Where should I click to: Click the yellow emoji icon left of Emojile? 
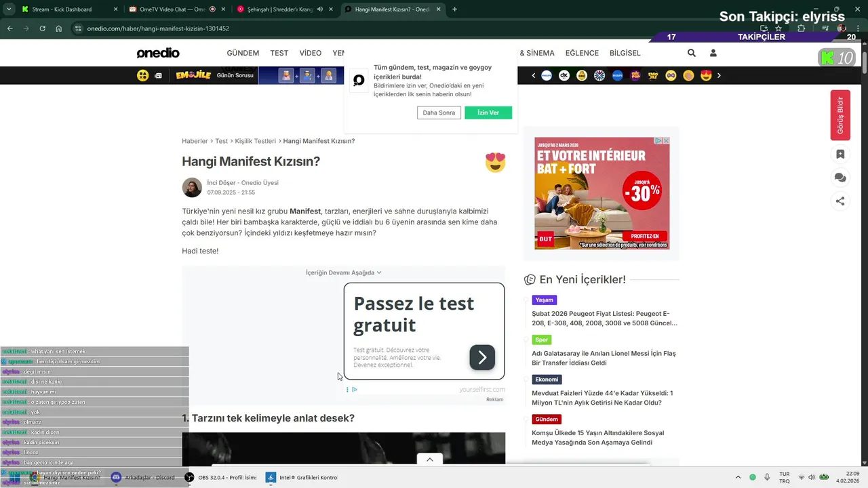tap(143, 75)
